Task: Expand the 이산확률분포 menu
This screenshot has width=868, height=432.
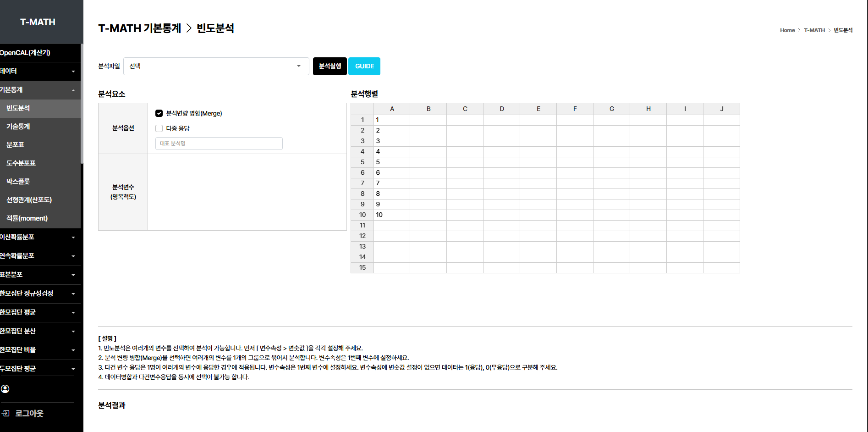Action: 39,237
